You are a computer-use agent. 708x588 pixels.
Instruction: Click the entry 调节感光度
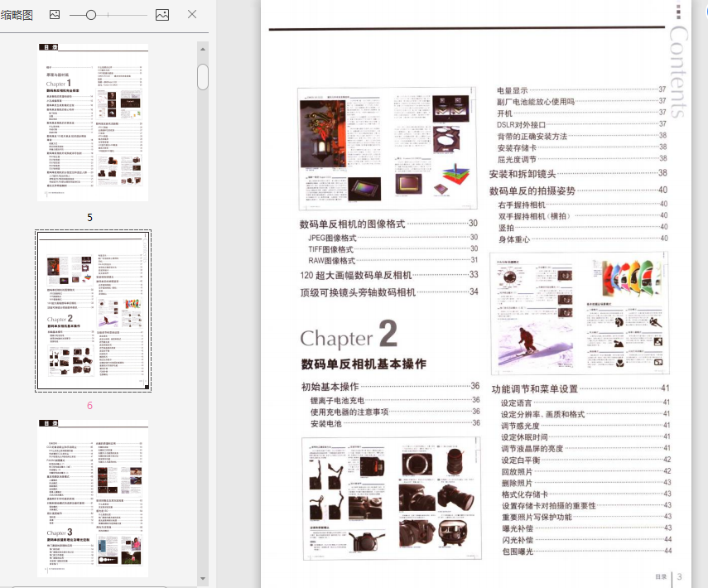[x=520, y=426]
